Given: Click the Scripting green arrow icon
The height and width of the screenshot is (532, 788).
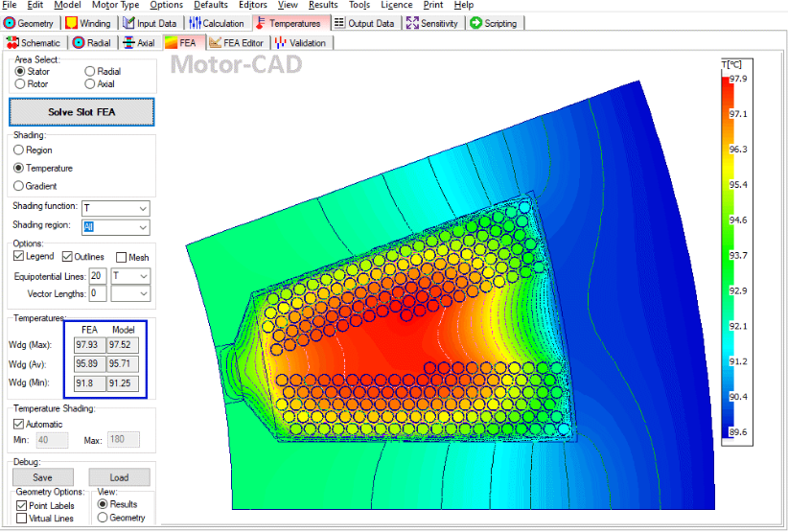Looking at the screenshot, I should point(475,23).
